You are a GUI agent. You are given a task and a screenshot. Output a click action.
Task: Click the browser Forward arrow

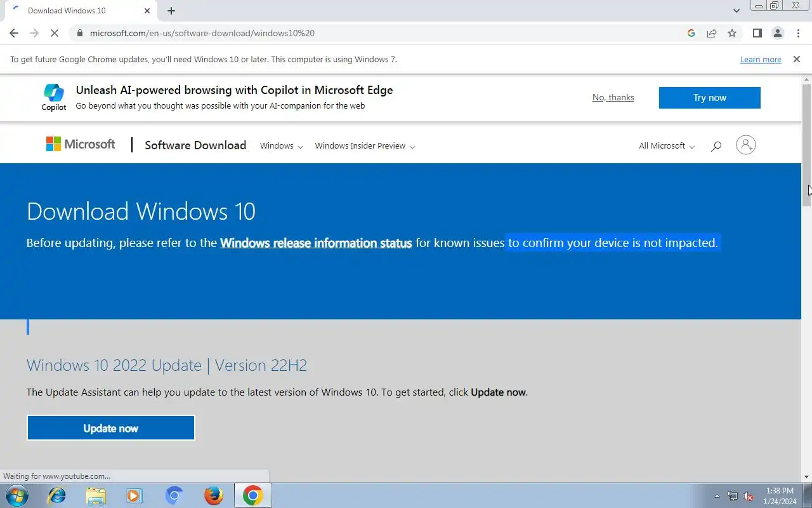34,33
